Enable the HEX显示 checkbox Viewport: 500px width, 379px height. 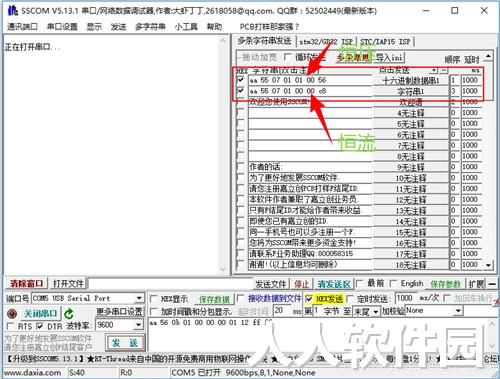[x=154, y=299]
